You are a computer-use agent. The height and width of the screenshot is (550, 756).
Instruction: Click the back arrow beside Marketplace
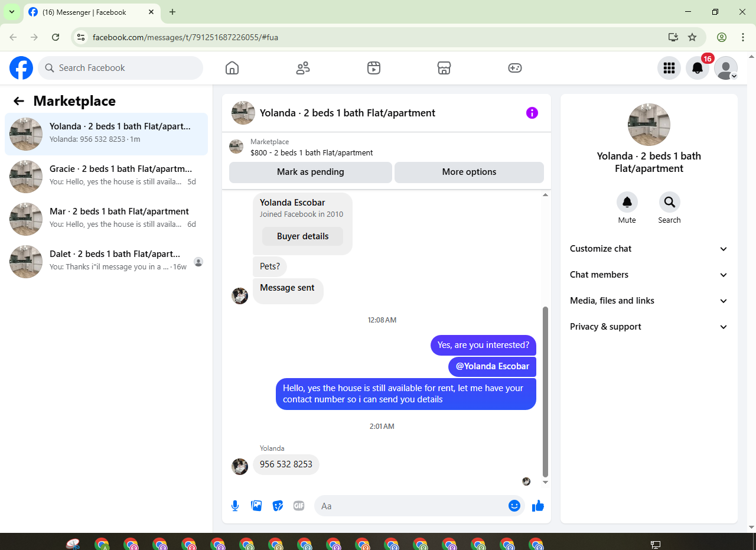click(19, 101)
